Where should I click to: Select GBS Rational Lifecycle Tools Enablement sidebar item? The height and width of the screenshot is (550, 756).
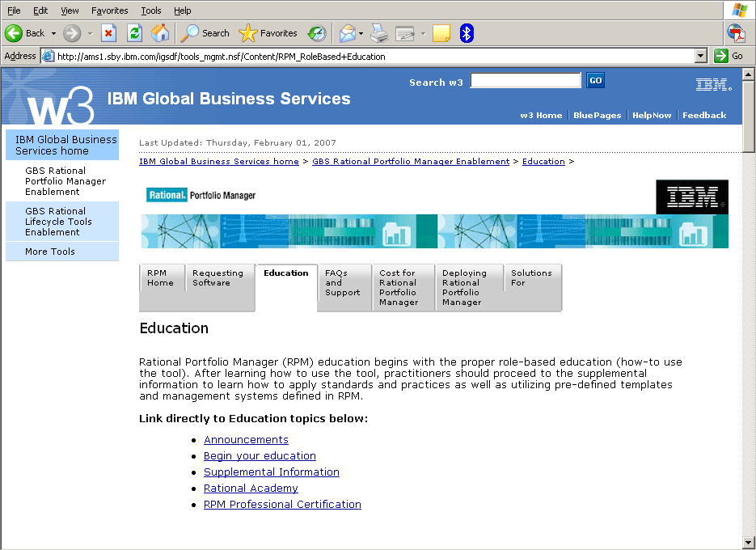click(62, 222)
